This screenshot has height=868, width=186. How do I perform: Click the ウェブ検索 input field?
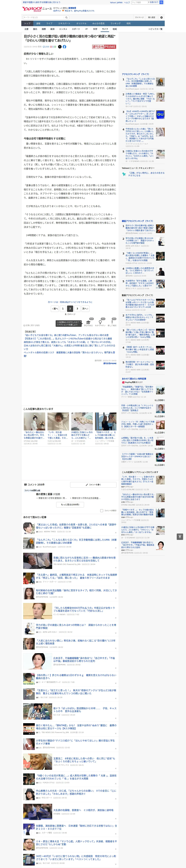pyautogui.click(x=139, y=2)
